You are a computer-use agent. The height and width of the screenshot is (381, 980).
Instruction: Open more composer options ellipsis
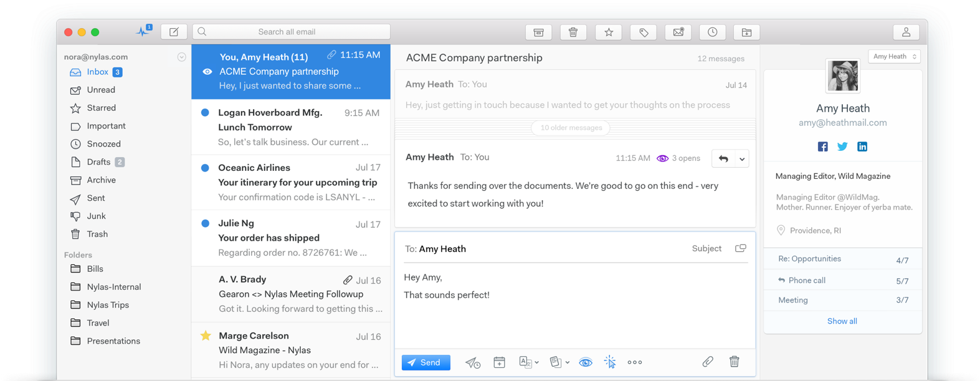[x=635, y=362]
